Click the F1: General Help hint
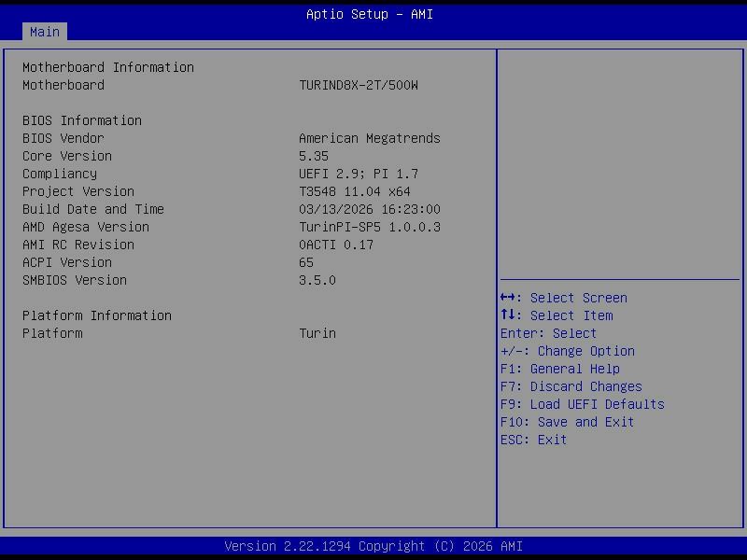 560,369
